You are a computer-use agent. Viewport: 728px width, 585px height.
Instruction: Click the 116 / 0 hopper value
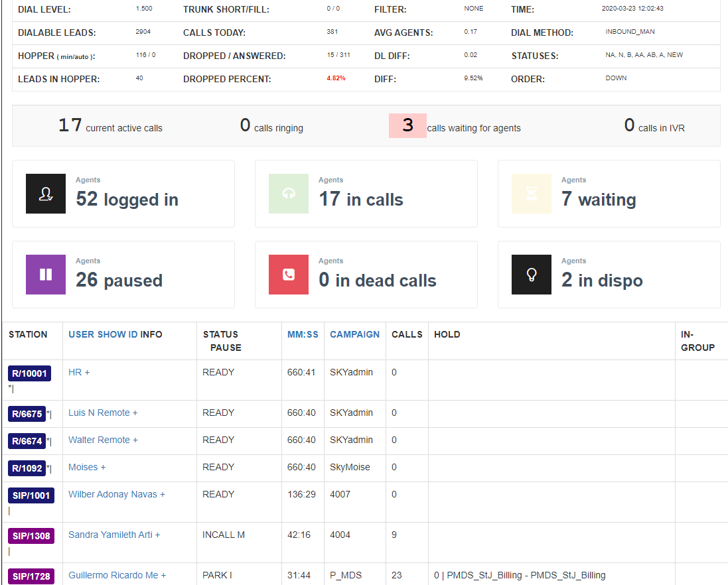(146, 55)
